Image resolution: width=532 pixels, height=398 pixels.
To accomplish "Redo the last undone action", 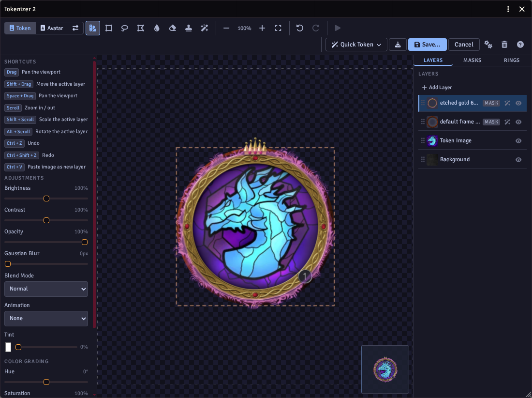I will (x=315, y=28).
